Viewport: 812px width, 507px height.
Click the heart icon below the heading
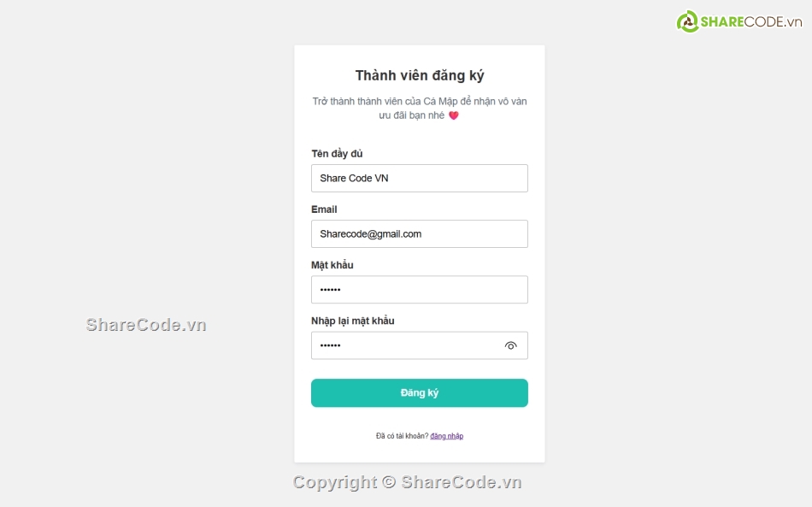[x=453, y=115]
